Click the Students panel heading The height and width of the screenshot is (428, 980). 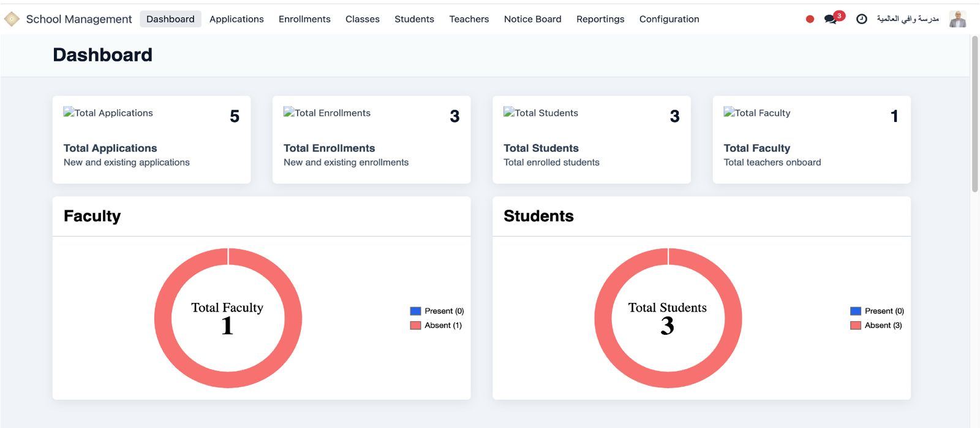(538, 216)
